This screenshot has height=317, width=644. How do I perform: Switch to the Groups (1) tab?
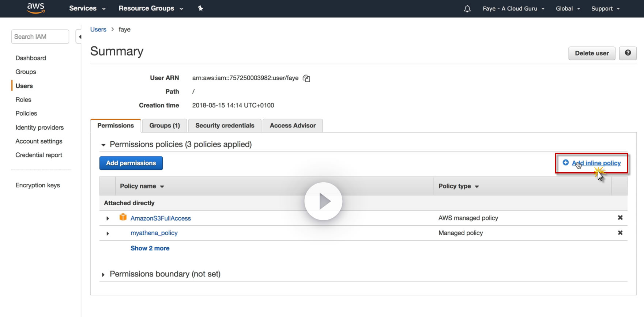pyautogui.click(x=165, y=126)
